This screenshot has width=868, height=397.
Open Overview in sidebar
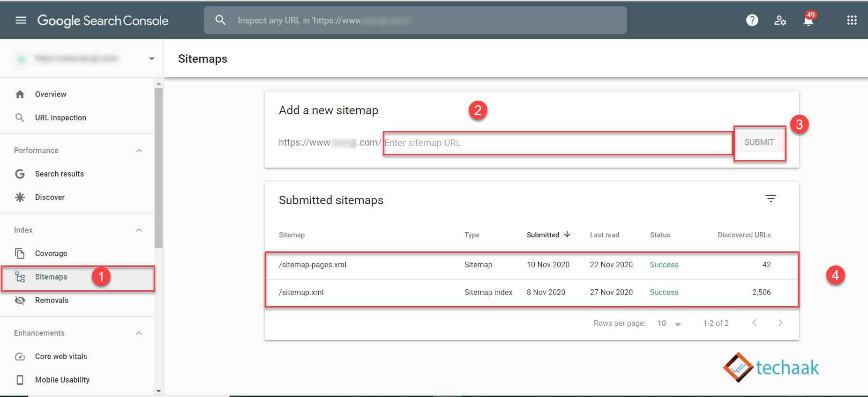coord(77,94)
